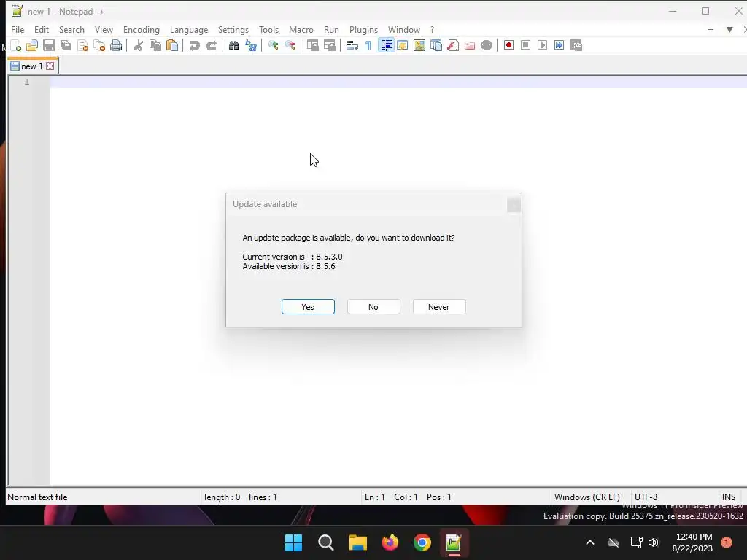Expand hidden system tray icons chevron
Screen dimensions: 747x560
click(x=589, y=542)
